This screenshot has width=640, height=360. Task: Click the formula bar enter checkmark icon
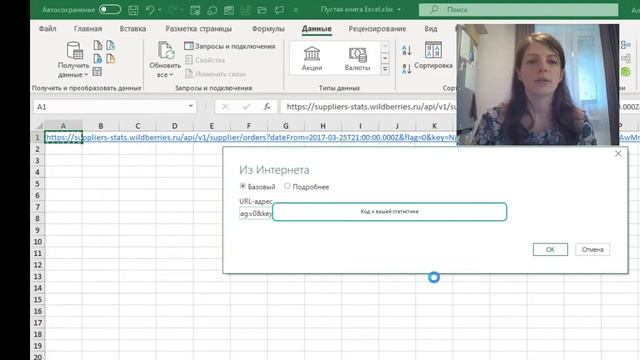[246, 107]
